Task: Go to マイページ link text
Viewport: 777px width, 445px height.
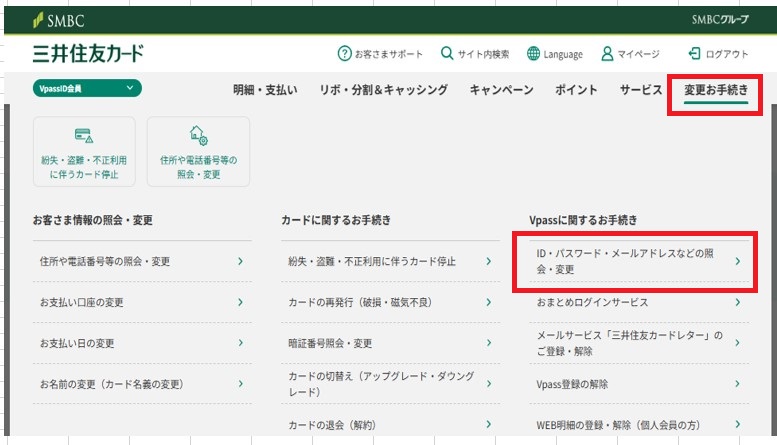Action: coord(638,54)
